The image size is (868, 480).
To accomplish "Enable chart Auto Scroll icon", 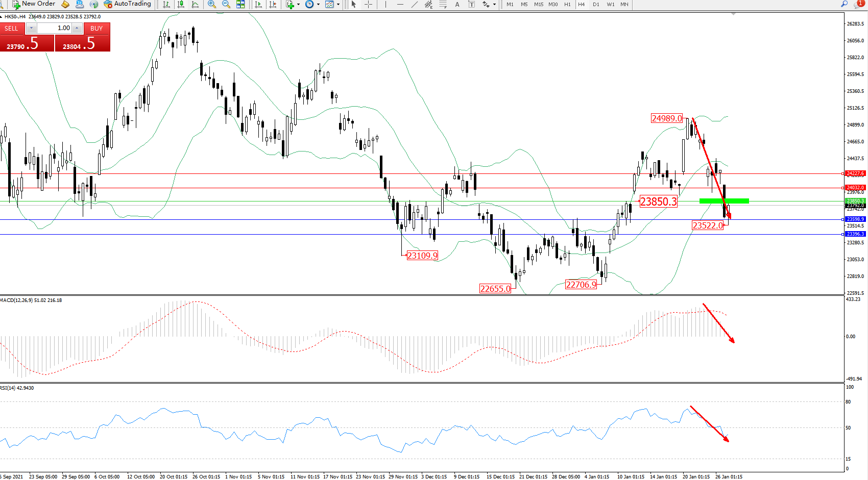I will [258, 4].
